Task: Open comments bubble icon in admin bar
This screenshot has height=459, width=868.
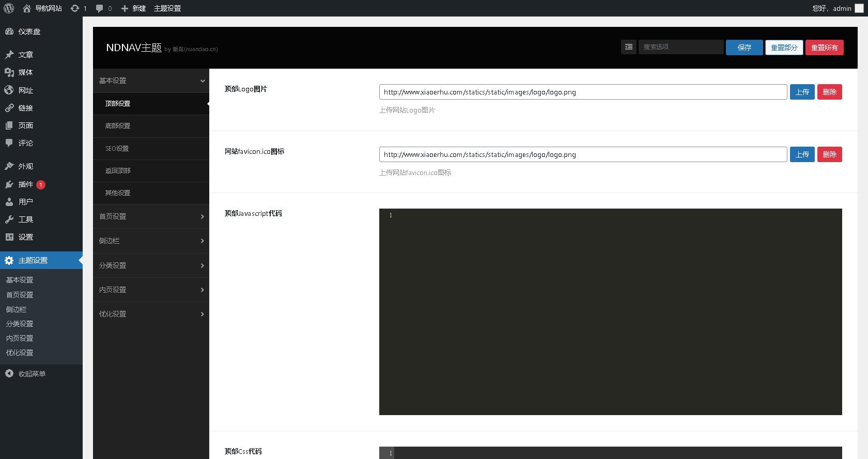Action: tap(100, 8)
